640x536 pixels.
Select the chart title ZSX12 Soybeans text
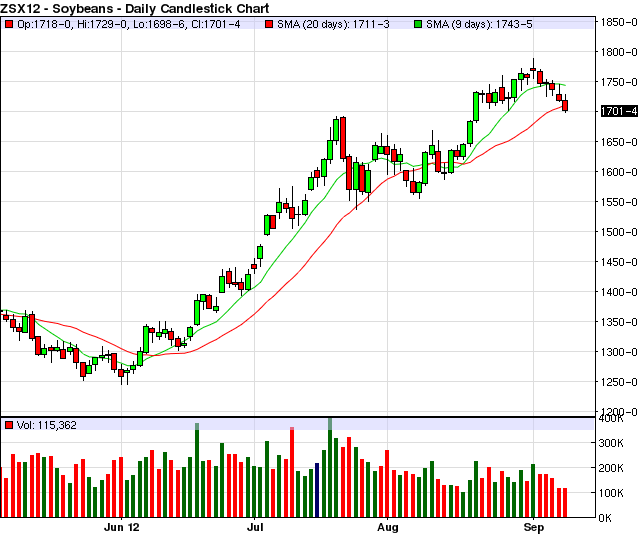point(134,8)
